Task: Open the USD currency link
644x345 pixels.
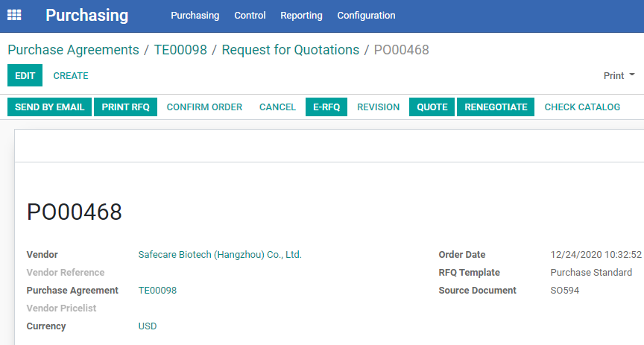Action: 148,326
